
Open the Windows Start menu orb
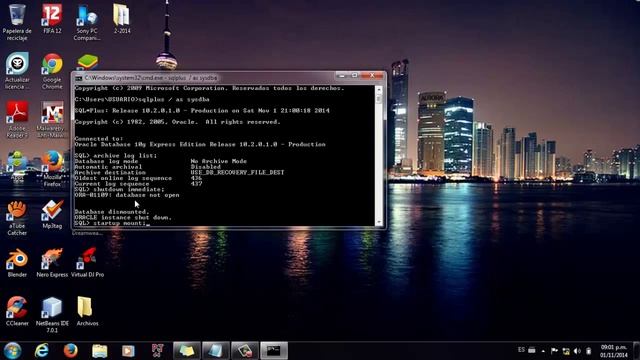click(x=12, y=351)
